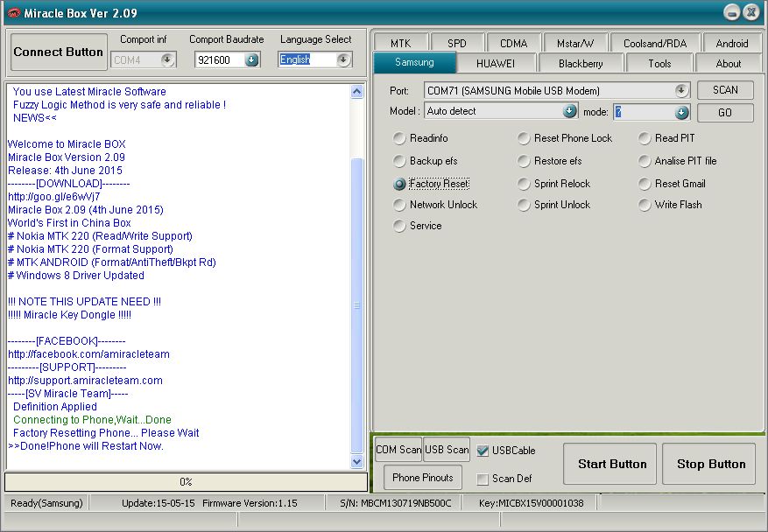
Task: Click the GO button
Action: (725, 113)
